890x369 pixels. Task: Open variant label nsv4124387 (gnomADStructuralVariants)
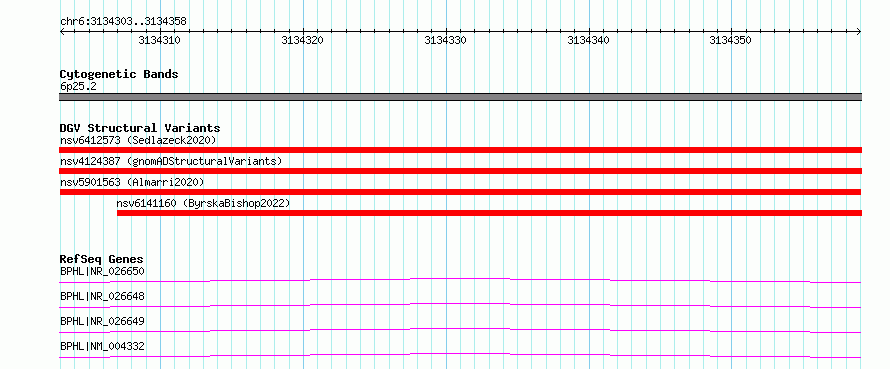171,161
